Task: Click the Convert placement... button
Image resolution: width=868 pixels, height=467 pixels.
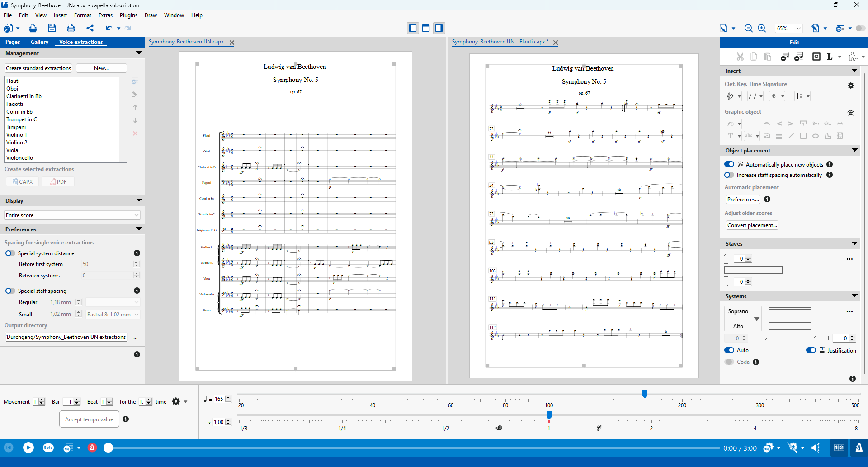Action: (x=752, y=225)
